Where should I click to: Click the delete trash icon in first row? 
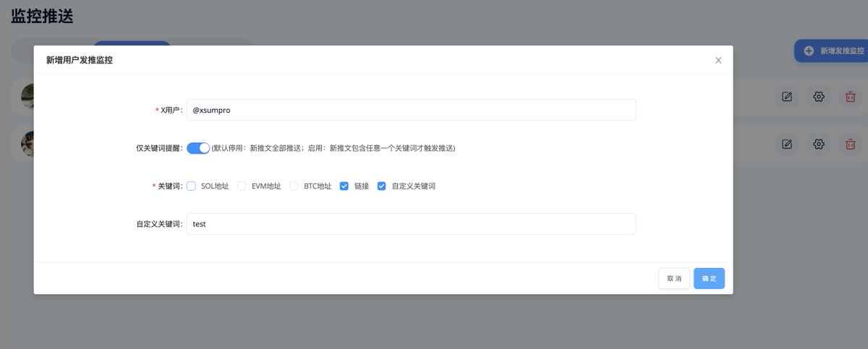851,97
